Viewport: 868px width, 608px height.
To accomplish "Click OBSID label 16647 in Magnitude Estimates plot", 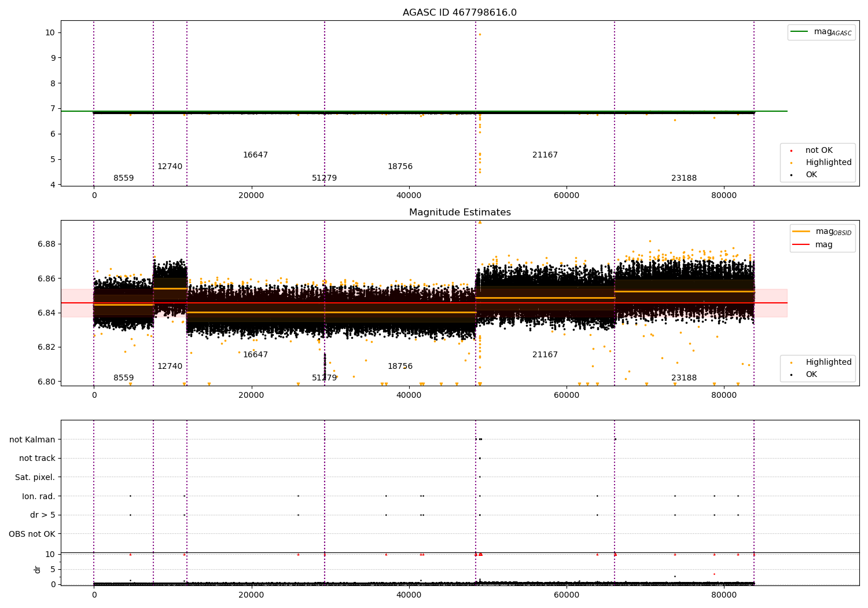I will tap(255, 354).
